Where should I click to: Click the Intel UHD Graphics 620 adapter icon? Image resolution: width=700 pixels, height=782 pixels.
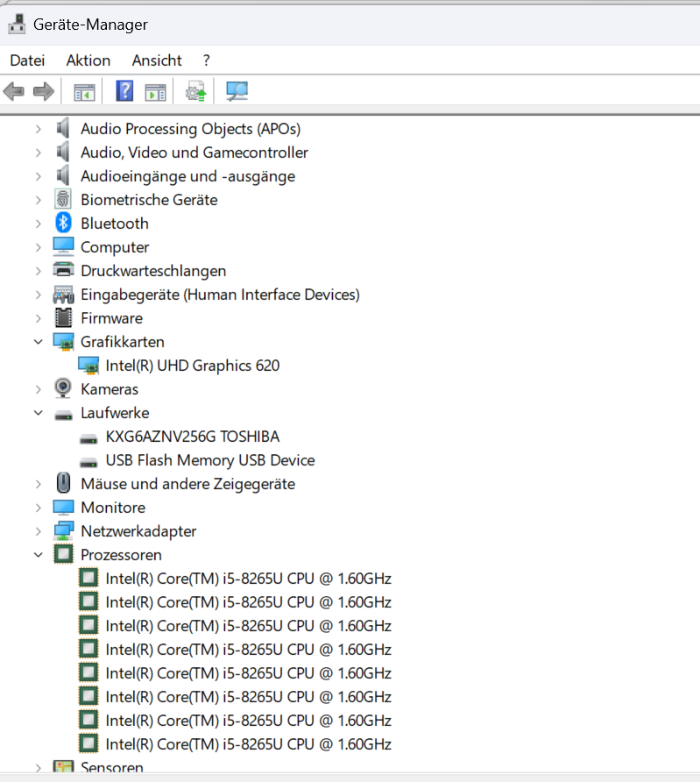point(88,366)
